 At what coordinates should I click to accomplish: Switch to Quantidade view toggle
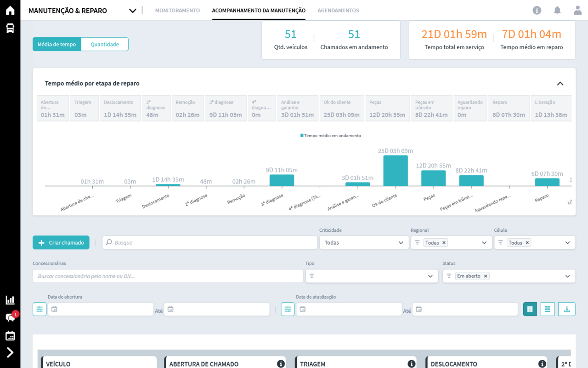[105, 44]
